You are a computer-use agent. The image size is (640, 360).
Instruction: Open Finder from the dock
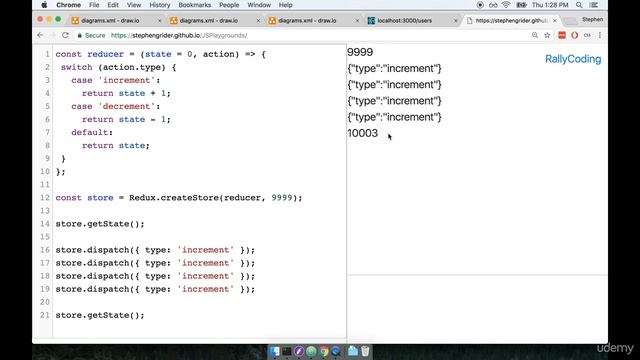pos(275,351)
